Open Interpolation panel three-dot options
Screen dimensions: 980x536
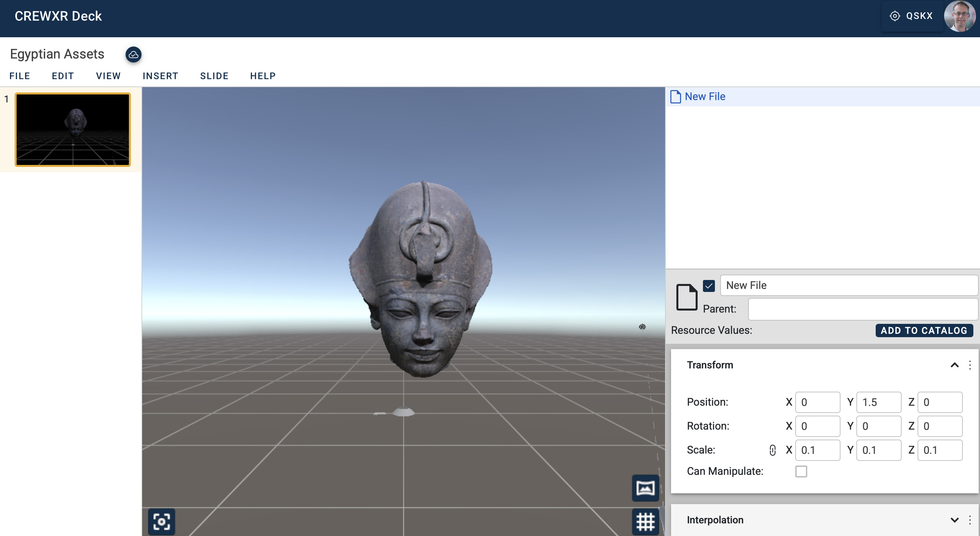click(970, 520)
